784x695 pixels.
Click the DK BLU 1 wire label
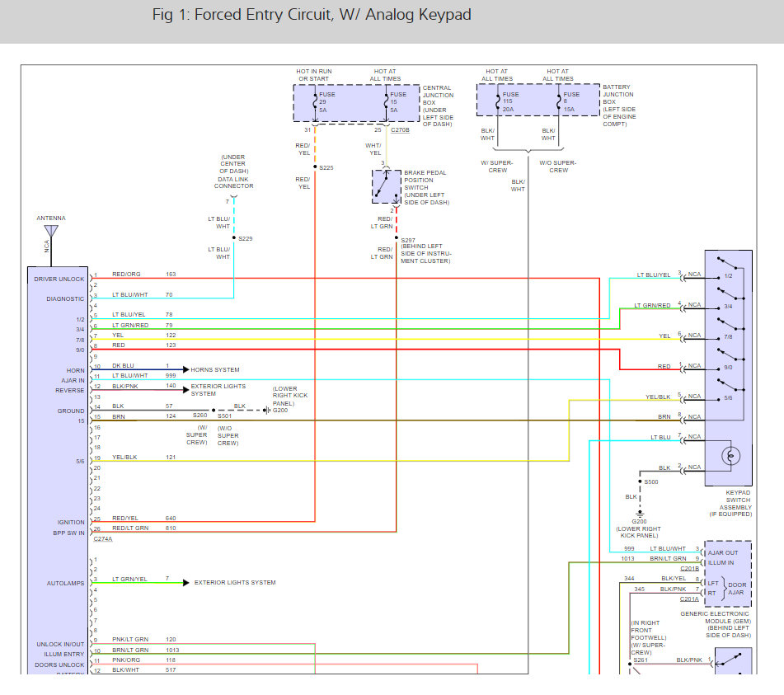click(x=140, y=365)
